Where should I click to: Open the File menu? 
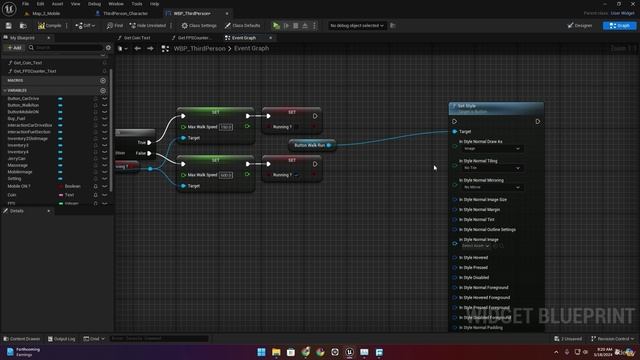pos(25,4)
